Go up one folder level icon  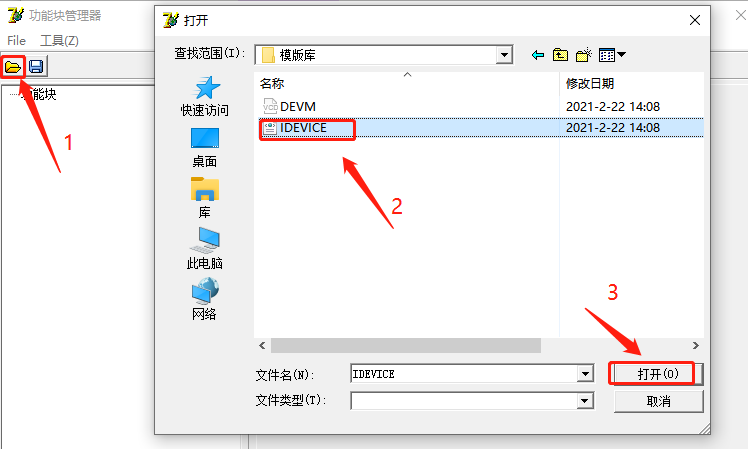point(560,55)
